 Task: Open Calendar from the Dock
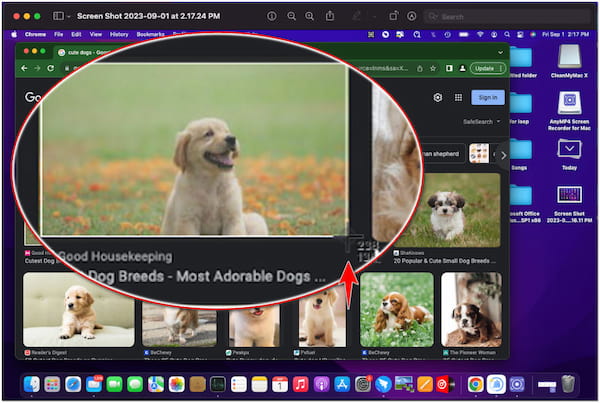(x=280, y=384)
